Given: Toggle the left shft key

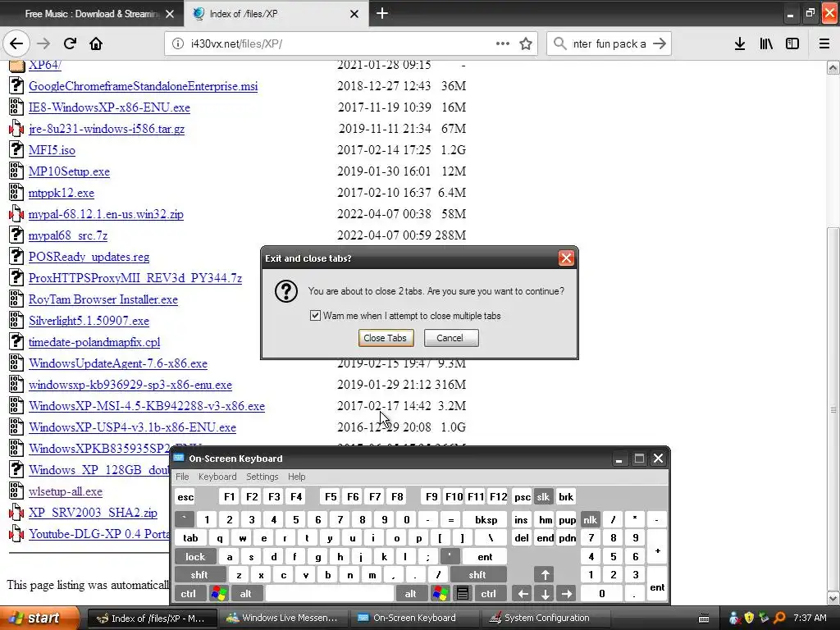Looking at the screenshot, I should (199, 575).
